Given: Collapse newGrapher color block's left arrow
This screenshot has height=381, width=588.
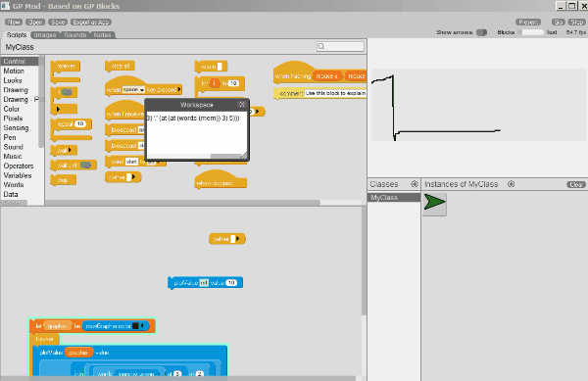Looking at the screenshot, I should 142,326.
